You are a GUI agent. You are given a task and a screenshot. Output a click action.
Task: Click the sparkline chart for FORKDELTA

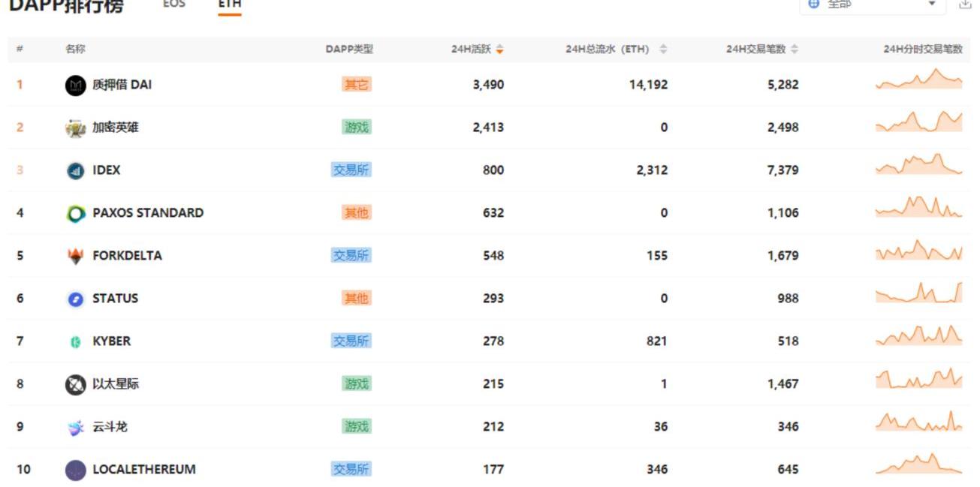tap(918, 250)
